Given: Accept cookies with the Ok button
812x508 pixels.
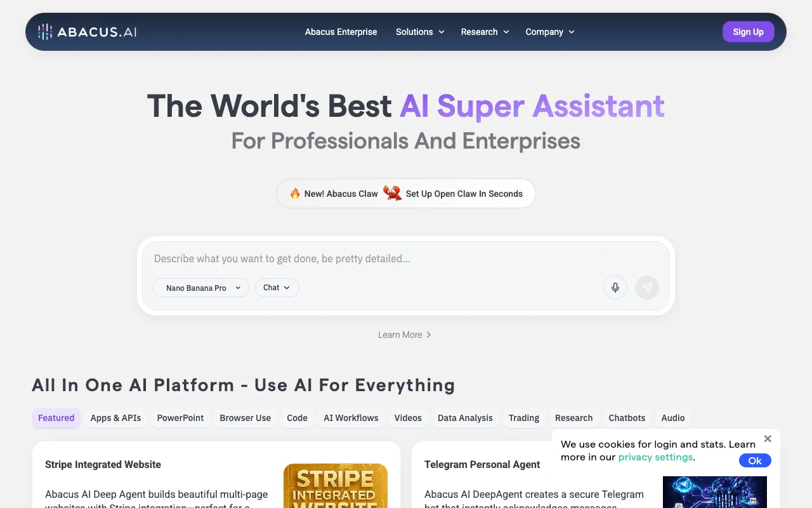Looking at the screenshot, I should pyautogui.click(x=755, y=460).
